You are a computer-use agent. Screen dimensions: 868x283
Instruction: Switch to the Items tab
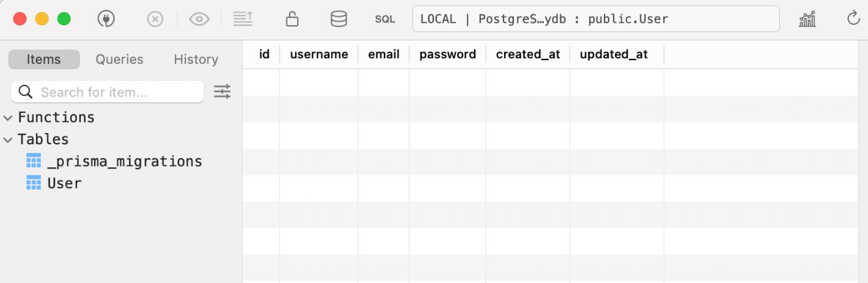(x=44, y=59)
